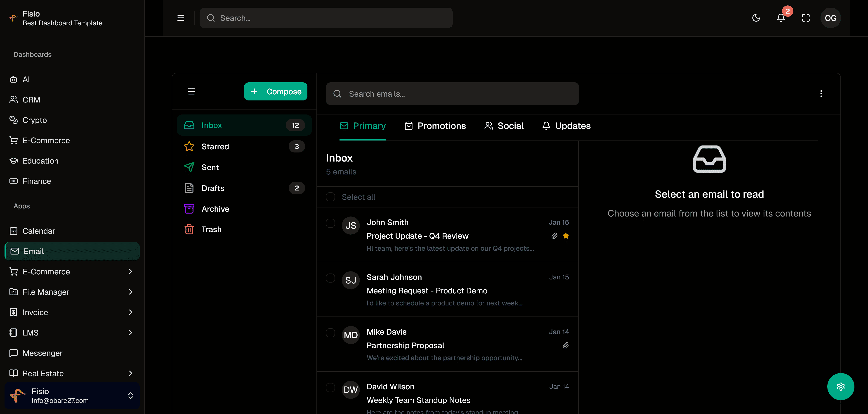The width and height of the screenshot is (868, 414).
Task: Open the Project Update - Q4 Review subject
Action: click(417, 236)
